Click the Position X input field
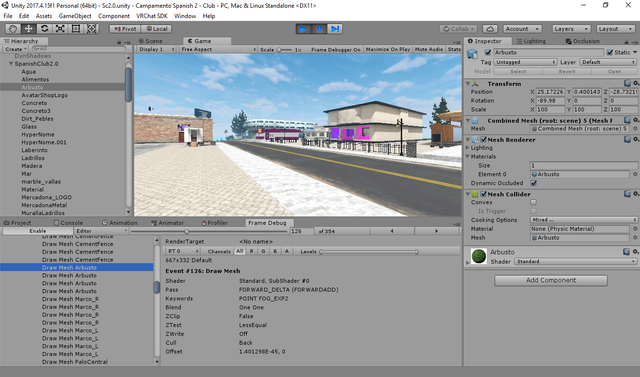640x377 pixels. click(x=551, y=92)
